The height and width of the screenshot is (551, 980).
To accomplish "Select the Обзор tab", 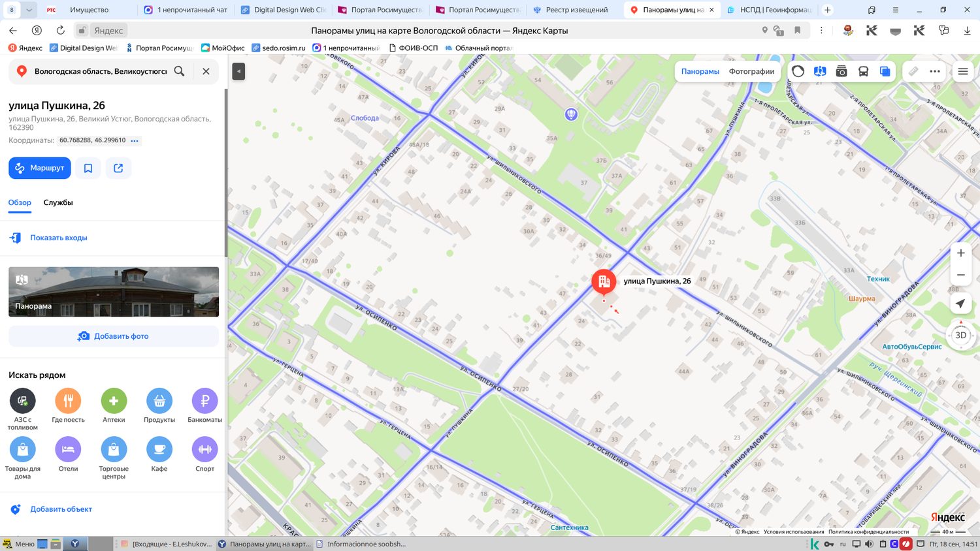I will (20, 202).
